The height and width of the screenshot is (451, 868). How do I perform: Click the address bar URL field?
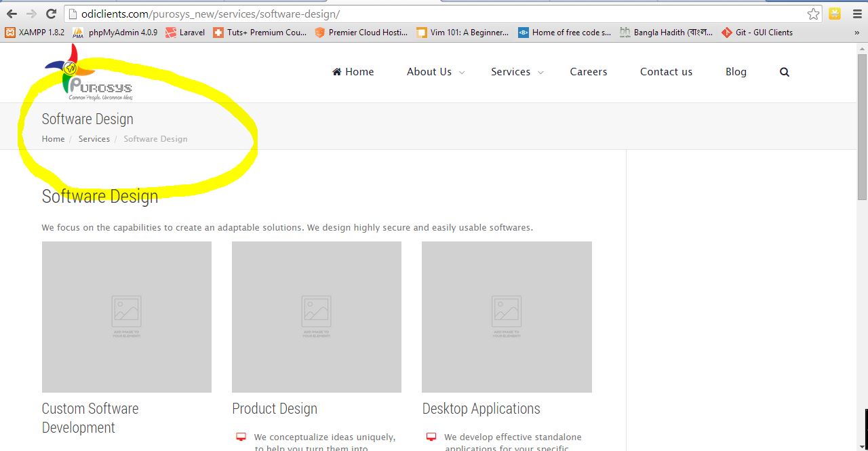pos(434,14)
